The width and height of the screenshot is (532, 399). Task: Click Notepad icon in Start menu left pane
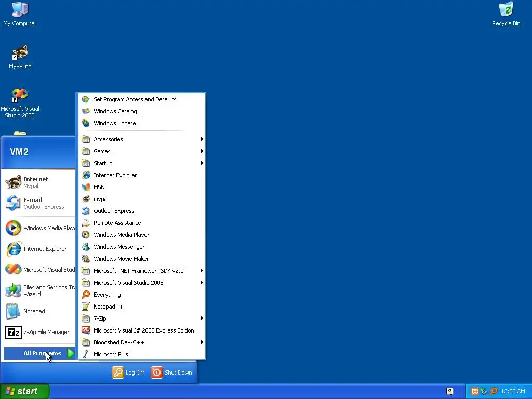tap(13, 311)
